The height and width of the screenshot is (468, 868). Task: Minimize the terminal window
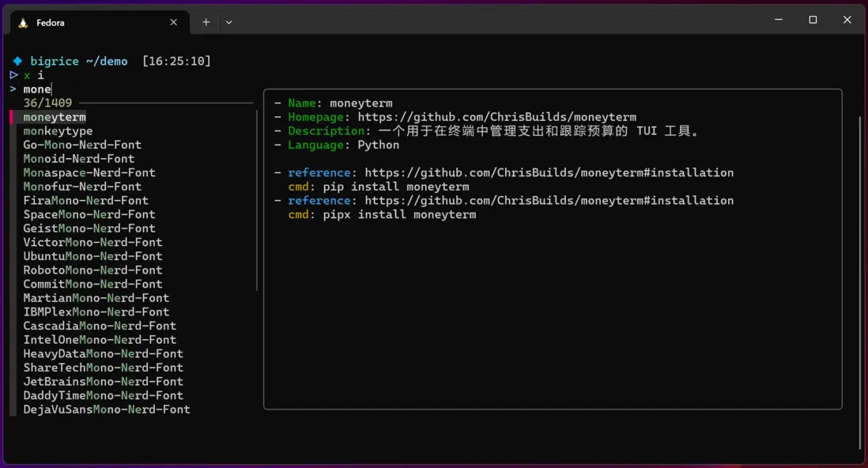(x=778, y=20)
